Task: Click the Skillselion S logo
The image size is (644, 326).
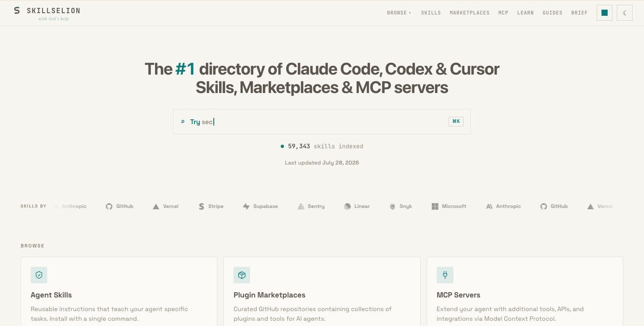Action: (x=17, y=11)
